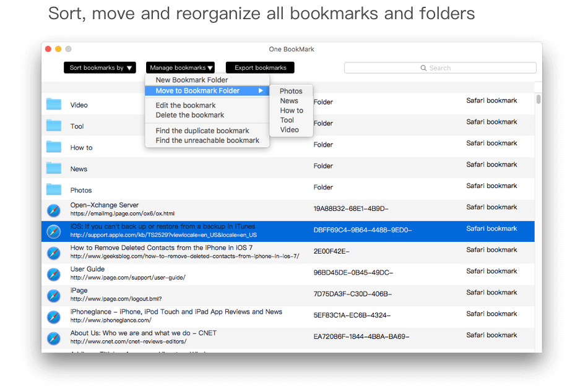Click URL http://www.ipage.com/support/user-guide/

coord(128,278)
